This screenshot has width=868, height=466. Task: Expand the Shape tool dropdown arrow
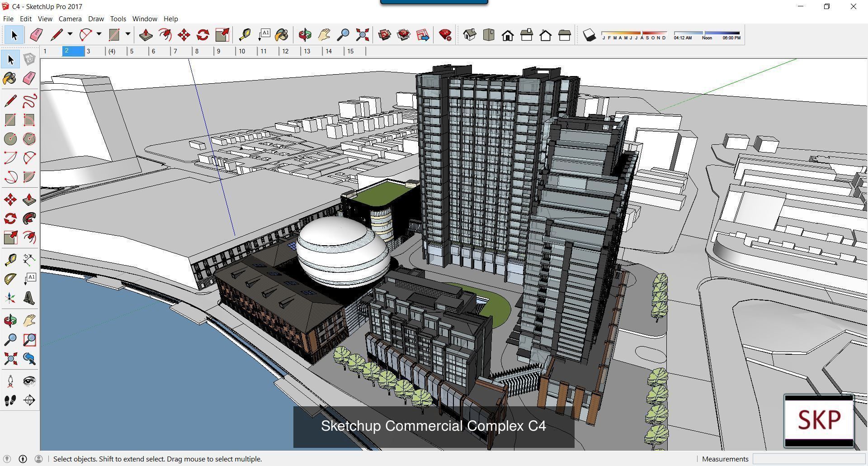pos(127,34)
